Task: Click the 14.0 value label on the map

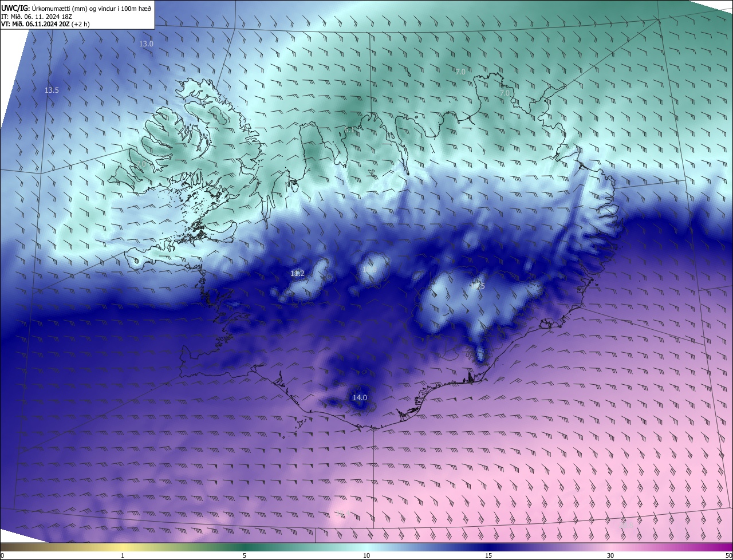Action: pyautogui.click(x=360, y=397)
